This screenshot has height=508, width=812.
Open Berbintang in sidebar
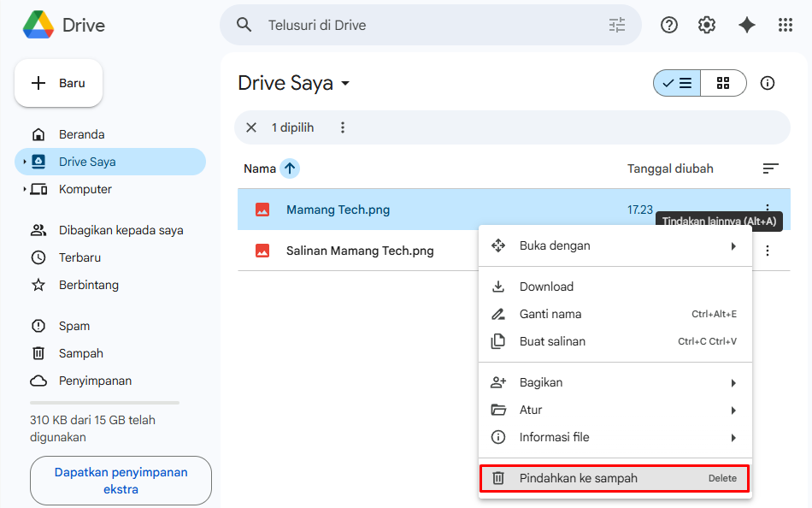coord(110,285)
